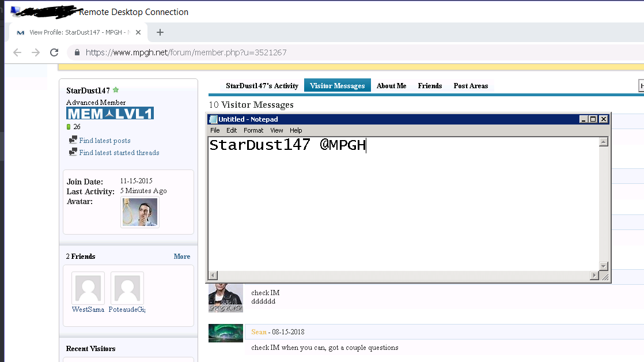Open WestSama profile name link
The height and width of the screenshot is (362, 644).
point(88,310)
